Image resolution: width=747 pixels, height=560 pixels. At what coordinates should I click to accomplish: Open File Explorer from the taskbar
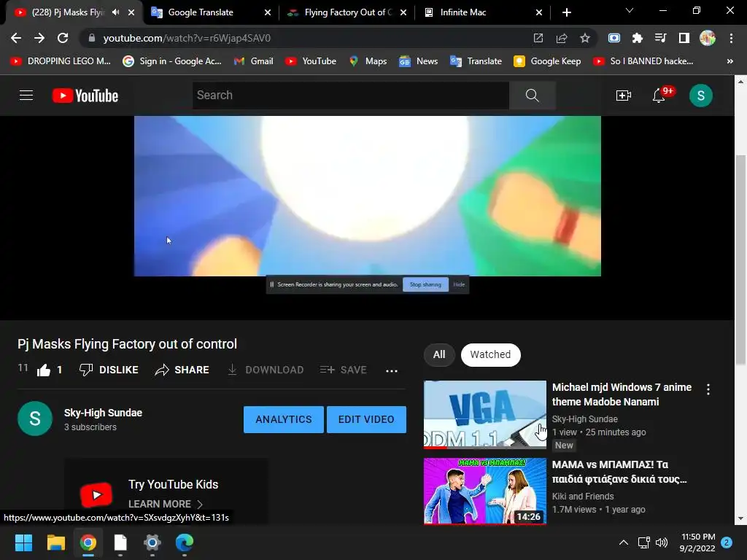tap(55, 542)
